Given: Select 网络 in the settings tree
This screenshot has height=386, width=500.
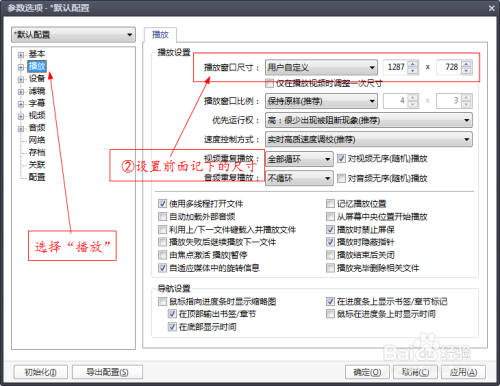Looking at the screenshot, I should (x=37, y=140).
